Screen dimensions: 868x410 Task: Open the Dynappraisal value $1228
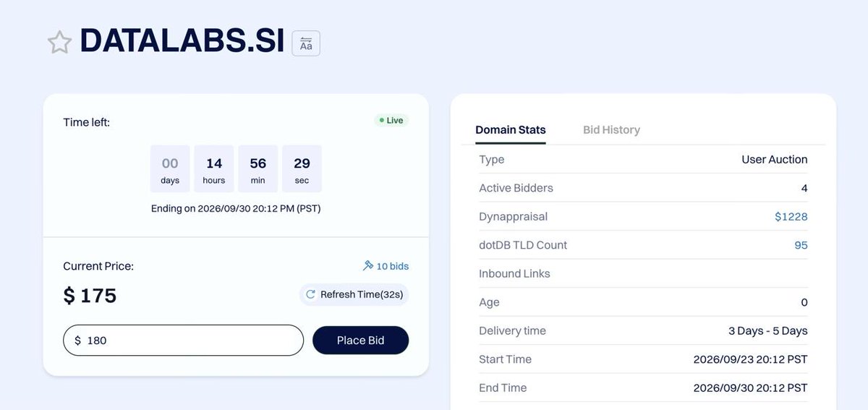click(791, 216)
